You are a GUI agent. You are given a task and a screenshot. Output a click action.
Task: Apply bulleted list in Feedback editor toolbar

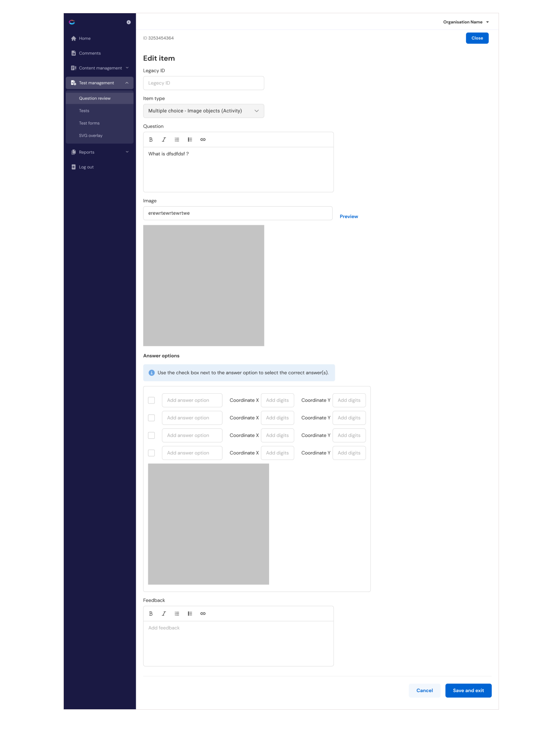tap(190, 614)
